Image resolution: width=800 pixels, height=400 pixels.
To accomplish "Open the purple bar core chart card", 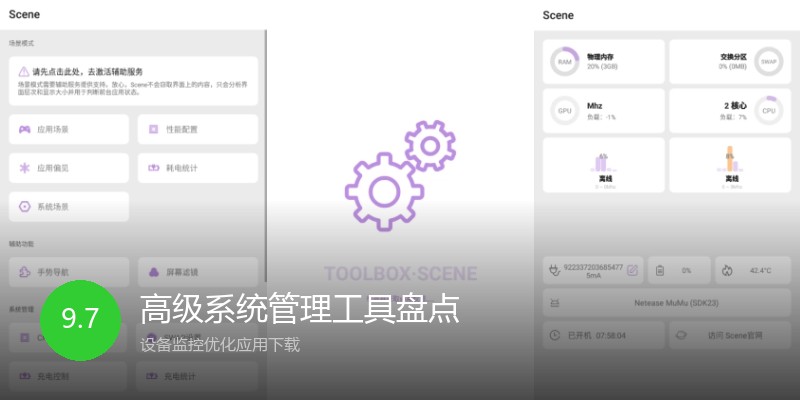I will (604, 165).
